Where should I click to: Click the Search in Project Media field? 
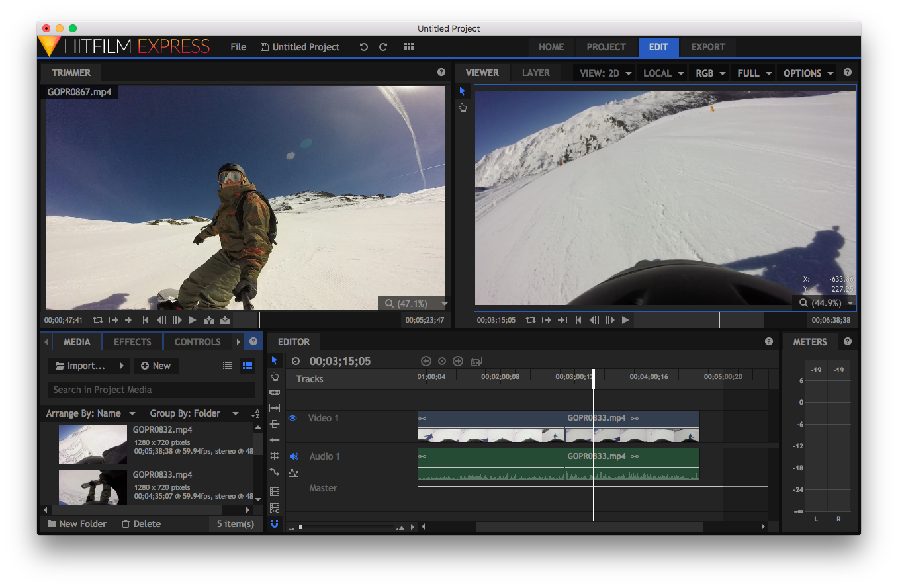[152, 390]
